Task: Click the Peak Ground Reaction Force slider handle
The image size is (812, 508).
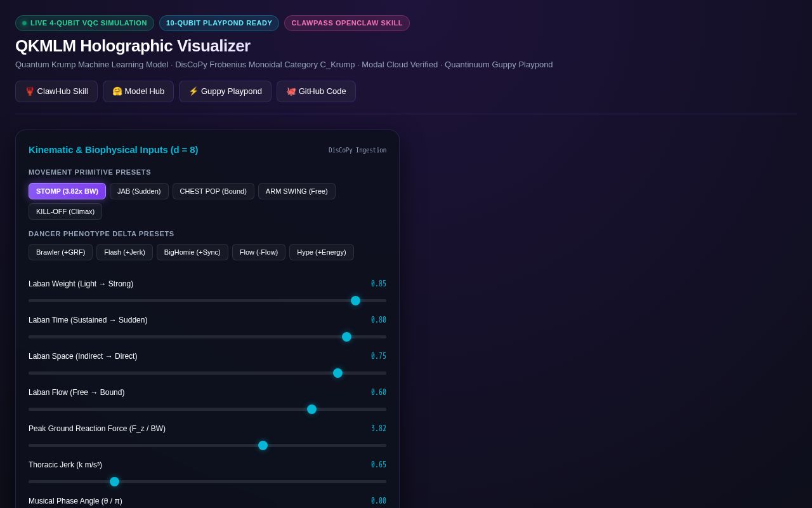Action: coord(263,445)
